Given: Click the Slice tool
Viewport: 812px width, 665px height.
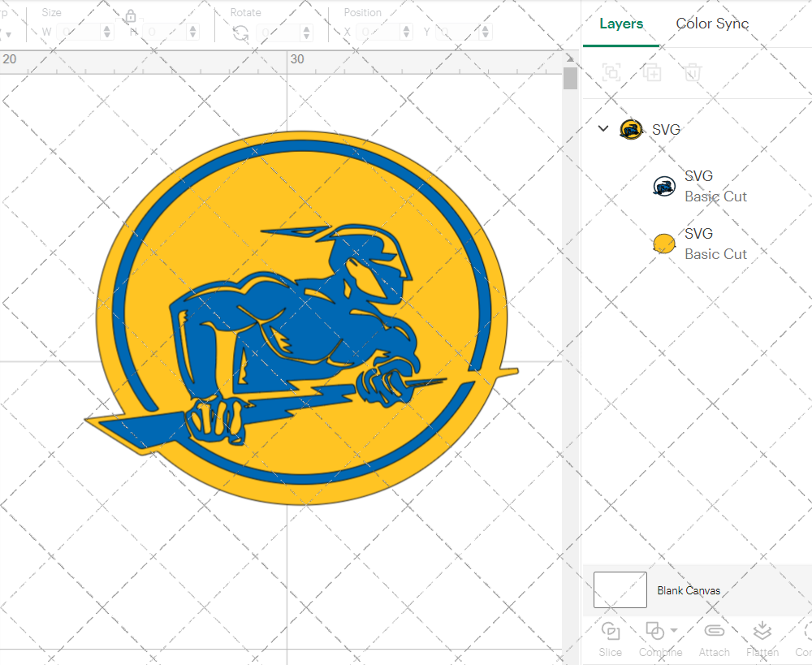Looking at the screenshot, I should coord(611,639).
